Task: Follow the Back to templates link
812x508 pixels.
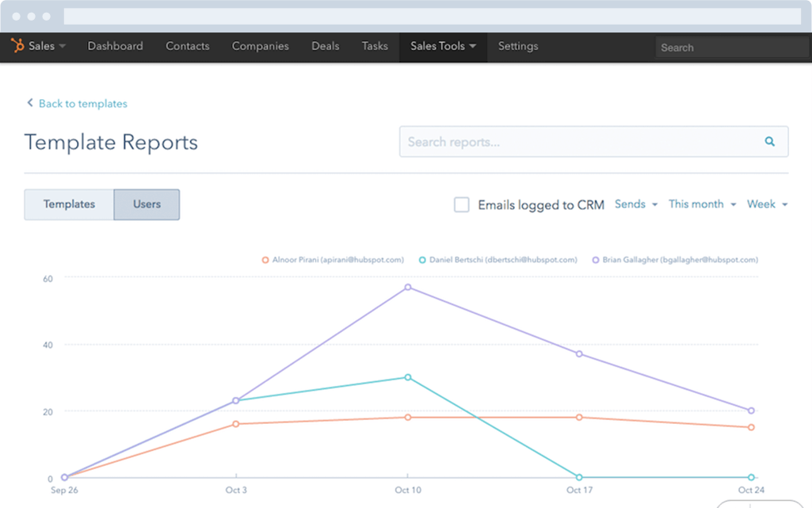Action: click(82, 104)
